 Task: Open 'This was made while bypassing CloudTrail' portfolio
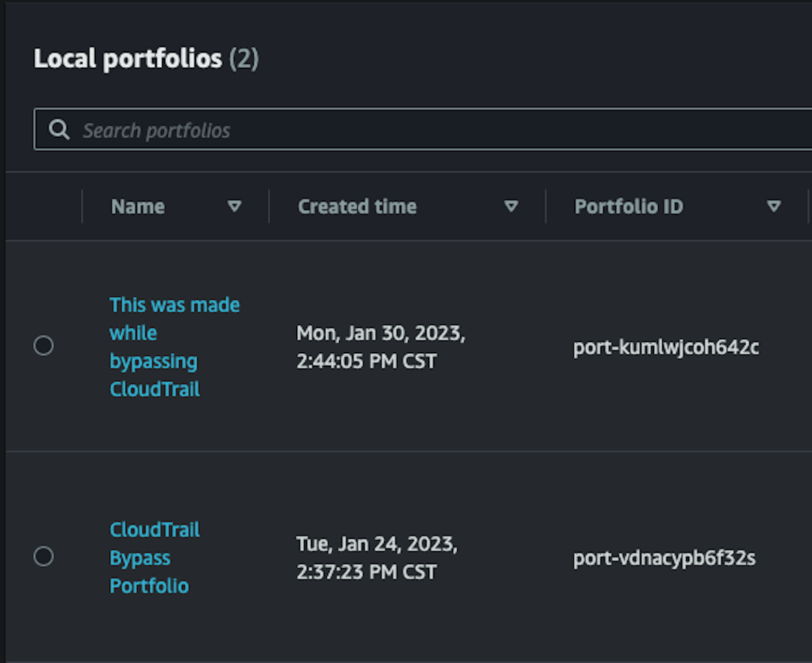[175, 347]
